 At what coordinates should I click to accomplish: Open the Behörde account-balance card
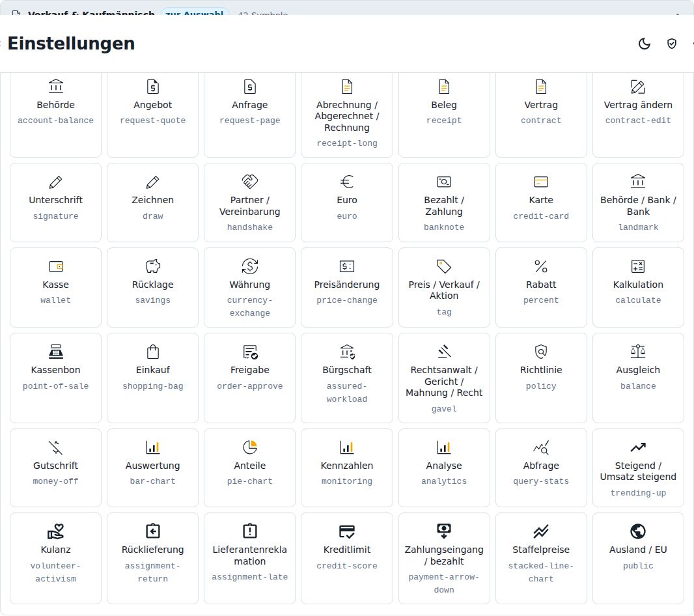click(x=56, y=115)
